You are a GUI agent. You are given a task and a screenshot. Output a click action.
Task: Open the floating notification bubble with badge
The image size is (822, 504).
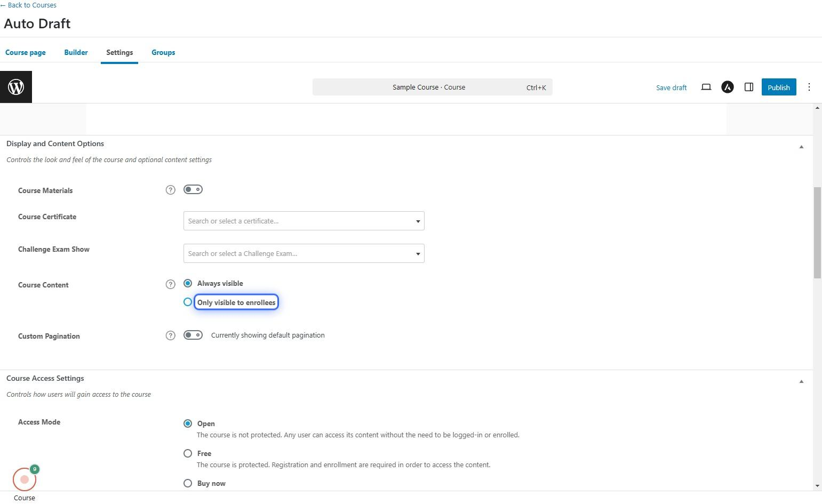coord(25,479)
